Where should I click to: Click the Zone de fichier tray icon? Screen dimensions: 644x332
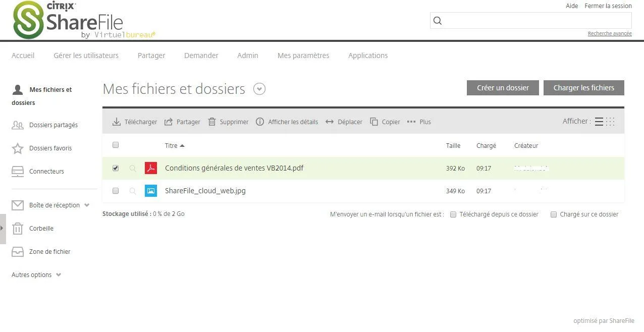(x=18, y=252)
